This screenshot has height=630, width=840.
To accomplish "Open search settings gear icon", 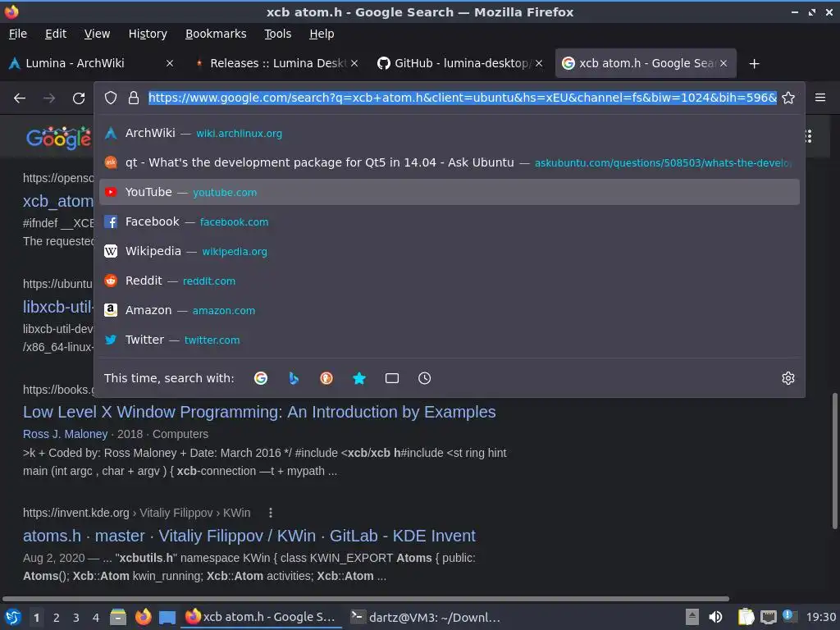I will [788, 378].
